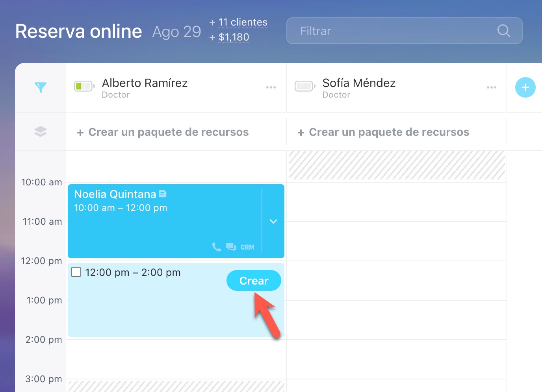Open Alberto Ramírez three-dot options menu
542x392 pixels.
click(x=271, y=87)
